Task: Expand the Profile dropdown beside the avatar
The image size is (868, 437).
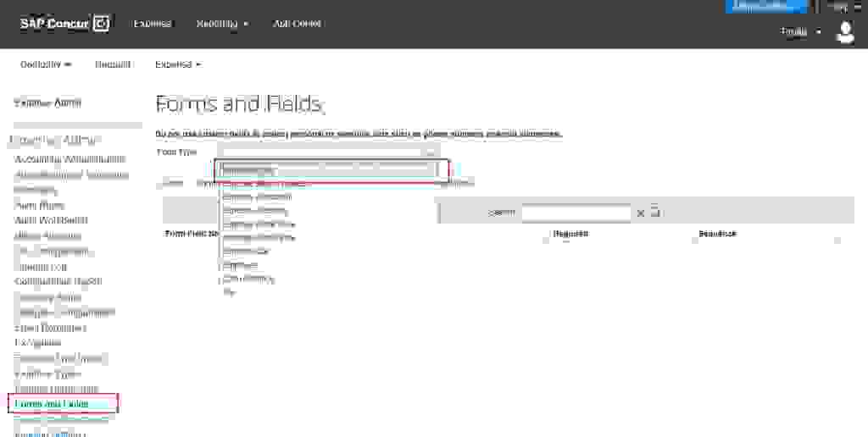Action: click(x=800, y=31)
